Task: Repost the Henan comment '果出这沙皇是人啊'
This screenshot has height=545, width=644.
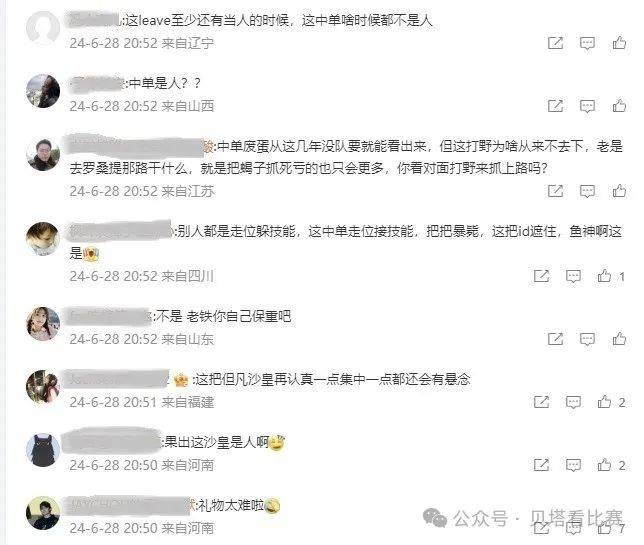Action: coord(541,465)
